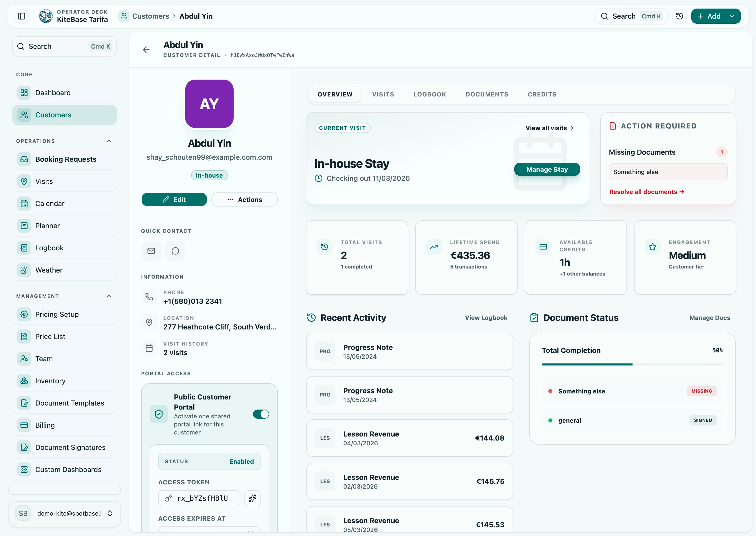Image resolution: width=756 pixels, height=536 pixels.
Task: Click the quick contact email icon
Action: tap(151, 251)
